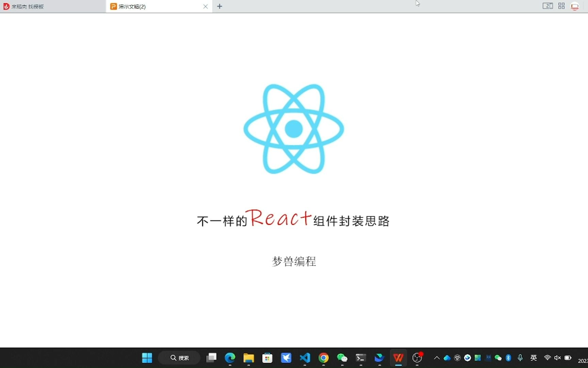Open the grid app layout icon
This screenshot has width=588, height=368.
pos(561,6)
